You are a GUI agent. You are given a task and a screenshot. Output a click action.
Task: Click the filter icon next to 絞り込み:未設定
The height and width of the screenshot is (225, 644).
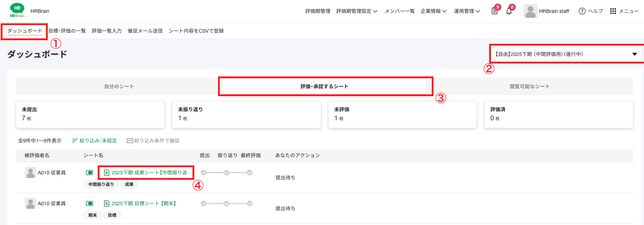[75, 140]
